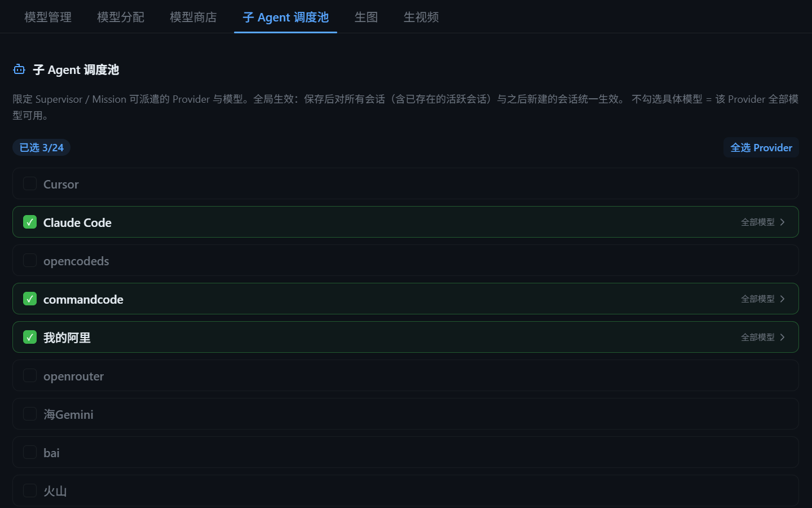Open the 模型商店 tab
The height and width of the screenshot is (508, 812).
tap(193, 17)
